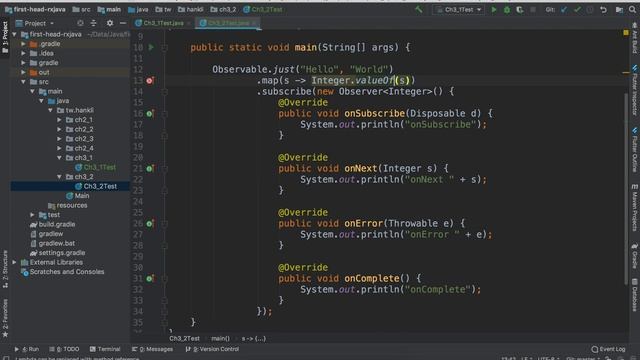640x360 pixels.
Task: Open Search Everywhere magnifier icon
Action: (632, 9)
